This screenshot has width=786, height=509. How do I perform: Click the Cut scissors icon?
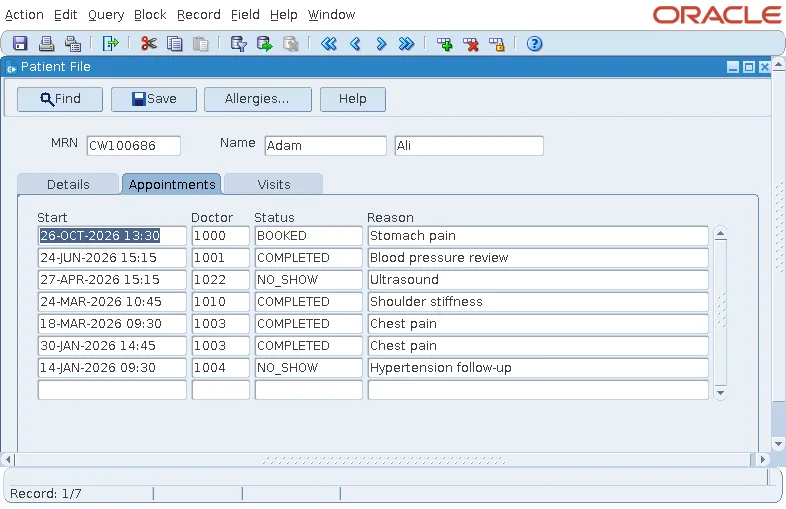[x=149, y=44]
